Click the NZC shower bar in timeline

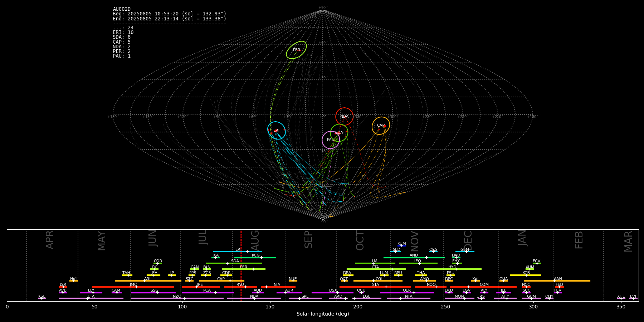(177, 298)
